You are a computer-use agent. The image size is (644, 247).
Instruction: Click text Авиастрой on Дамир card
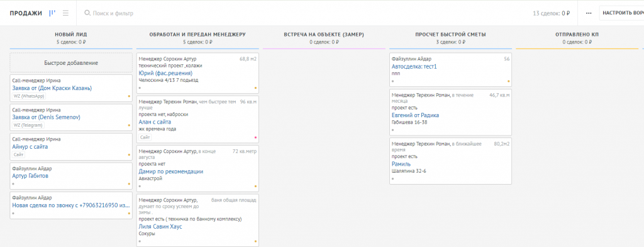coord(150,179)
